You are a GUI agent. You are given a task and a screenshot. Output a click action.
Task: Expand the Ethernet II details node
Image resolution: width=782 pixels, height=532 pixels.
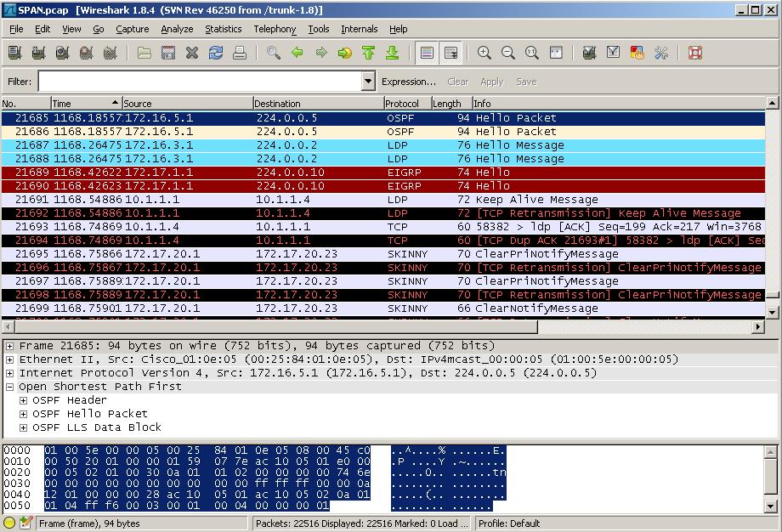click(x=9, y=359)
